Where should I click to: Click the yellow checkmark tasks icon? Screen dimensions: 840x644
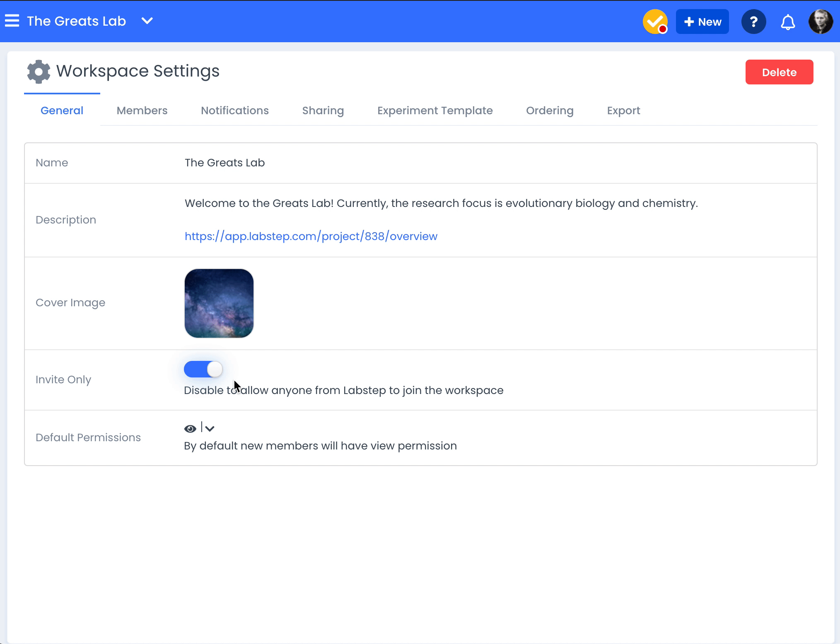point(655,22)
